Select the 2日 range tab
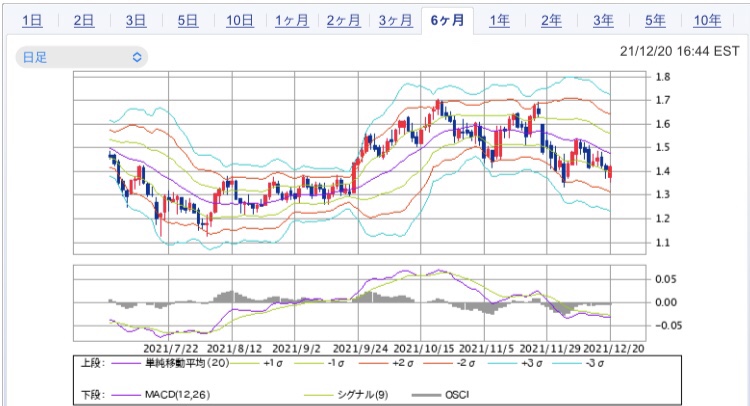The image size is (750, 406). point(84,20)
